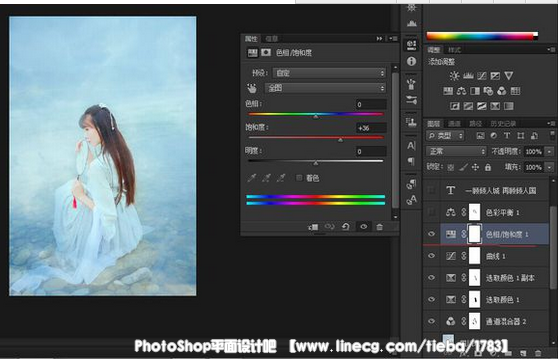Open the Properties panel flyout menu
The height and width of the screenshot is (363, 558).
coord(393,38)
